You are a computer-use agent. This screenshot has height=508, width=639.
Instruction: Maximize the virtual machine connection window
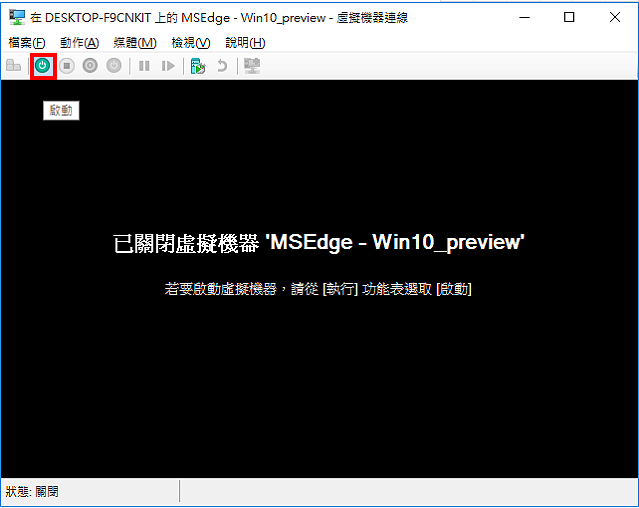point(569,18)
